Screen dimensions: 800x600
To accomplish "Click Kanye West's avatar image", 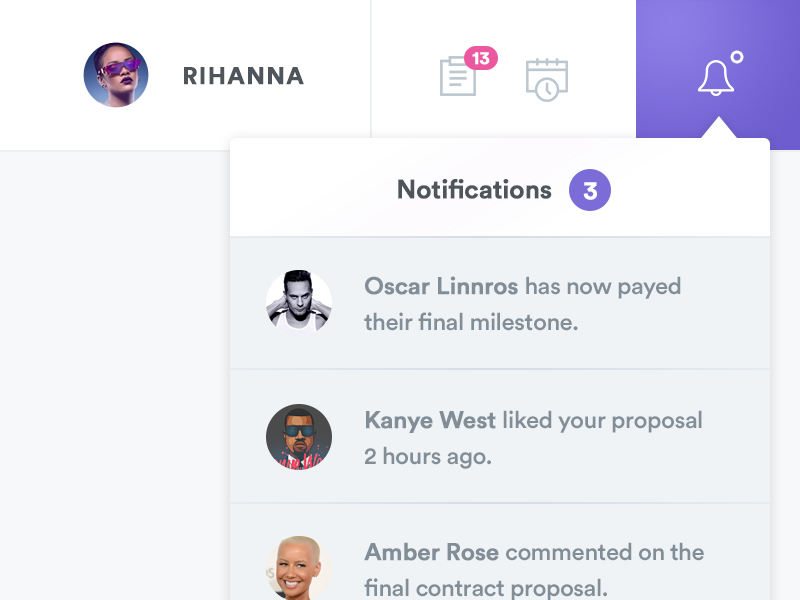I will coord(298,437).
